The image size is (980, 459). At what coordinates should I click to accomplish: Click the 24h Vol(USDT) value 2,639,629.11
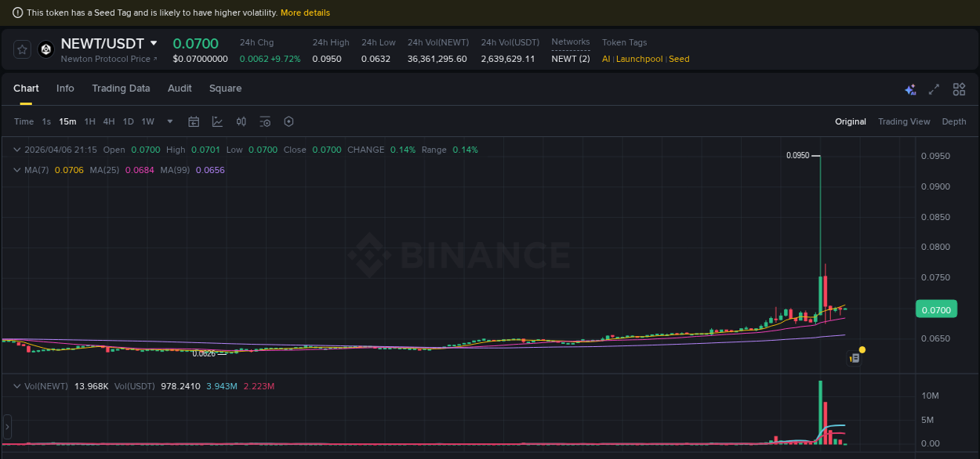(508, 59)
